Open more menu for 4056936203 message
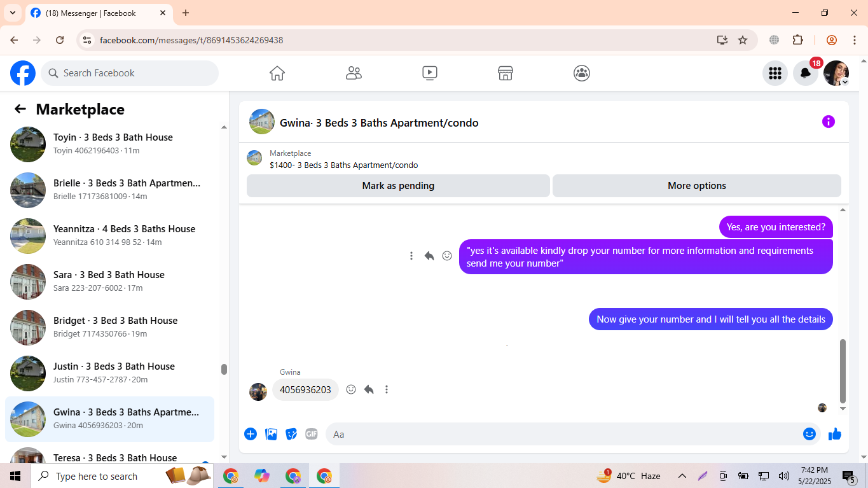 pos(387,389)
